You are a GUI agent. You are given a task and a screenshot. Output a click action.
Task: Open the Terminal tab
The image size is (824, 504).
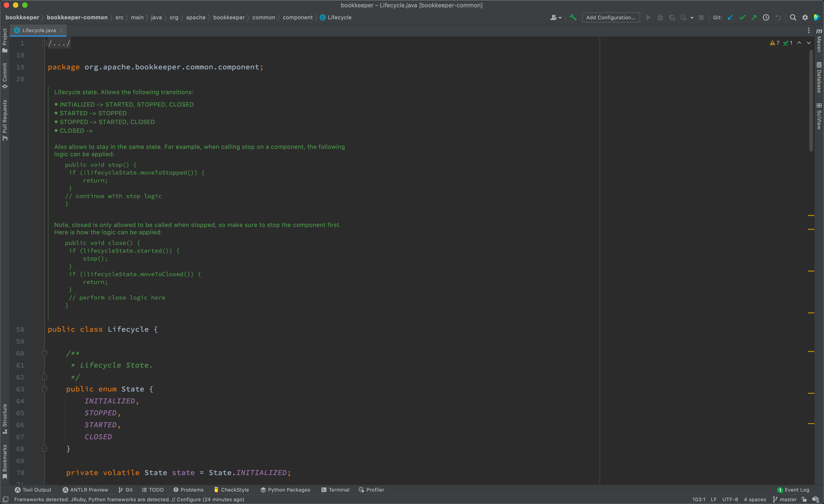pyautogui.click(x=335, y=490)
